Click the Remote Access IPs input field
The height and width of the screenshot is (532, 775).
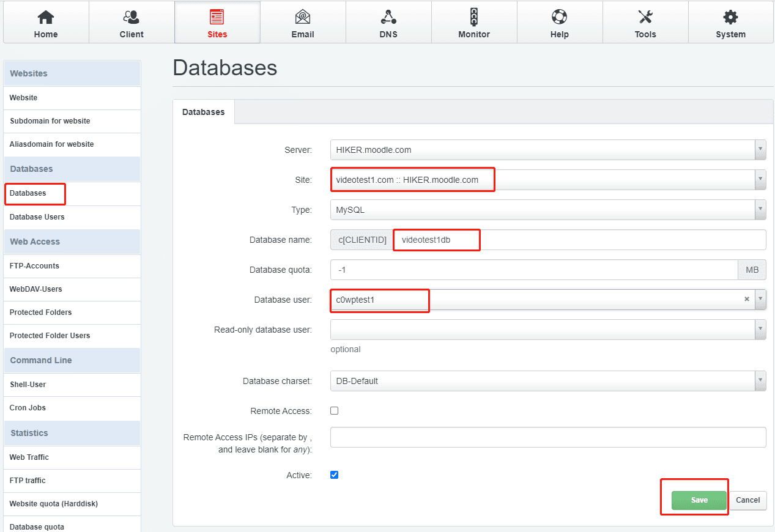pyautogui.click(x=548, y=437)
